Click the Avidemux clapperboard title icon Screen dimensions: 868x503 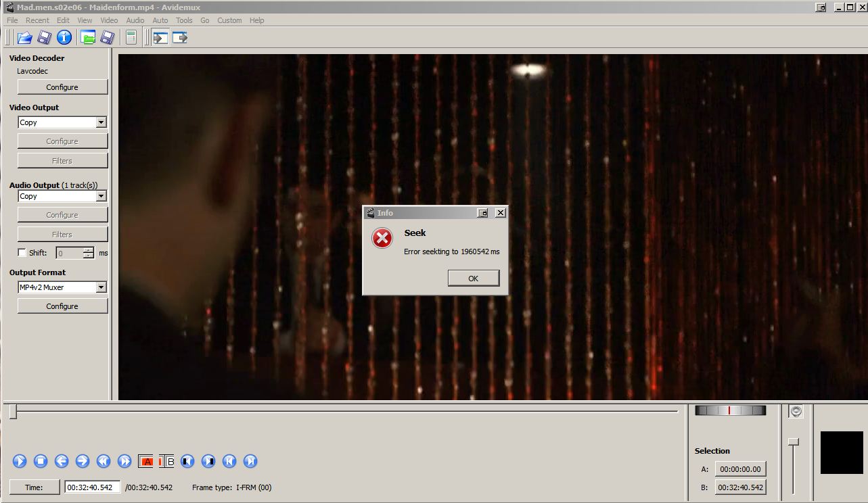click(x=9, y=7)
